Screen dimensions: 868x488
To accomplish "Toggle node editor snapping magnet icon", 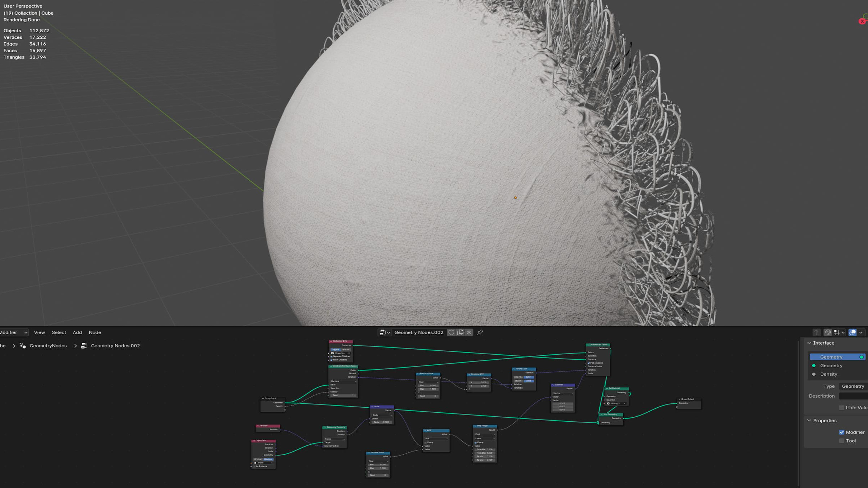I will pyautogui.click(x=827, y=332).
